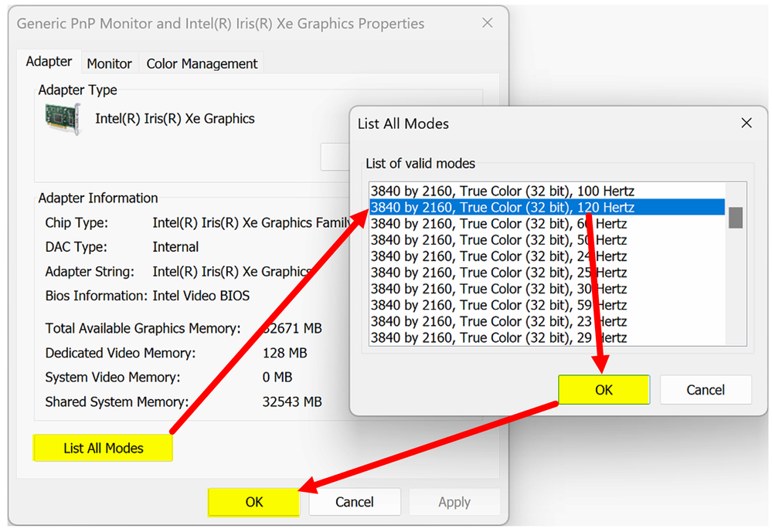Switch to the Monitor tab
772x532 pixels.
point(109,63)
